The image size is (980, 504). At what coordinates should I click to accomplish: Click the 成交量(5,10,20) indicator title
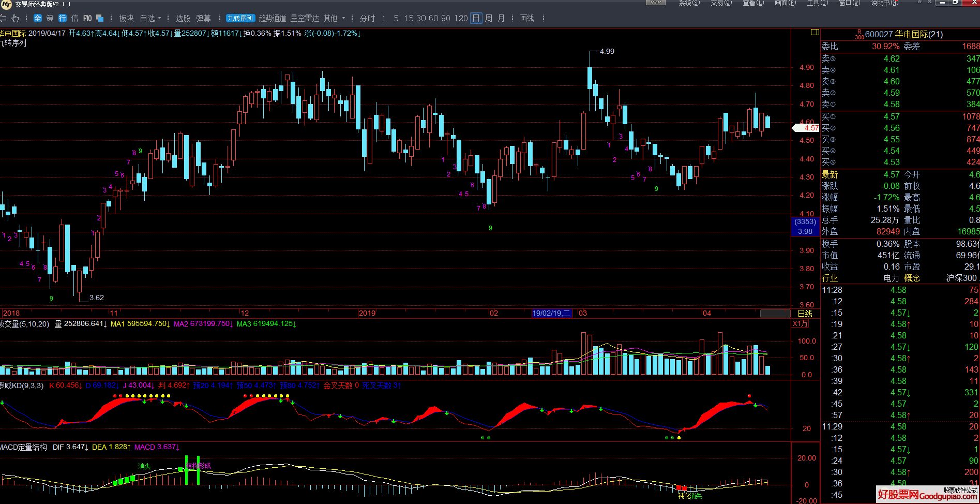(x=24, y=324)
